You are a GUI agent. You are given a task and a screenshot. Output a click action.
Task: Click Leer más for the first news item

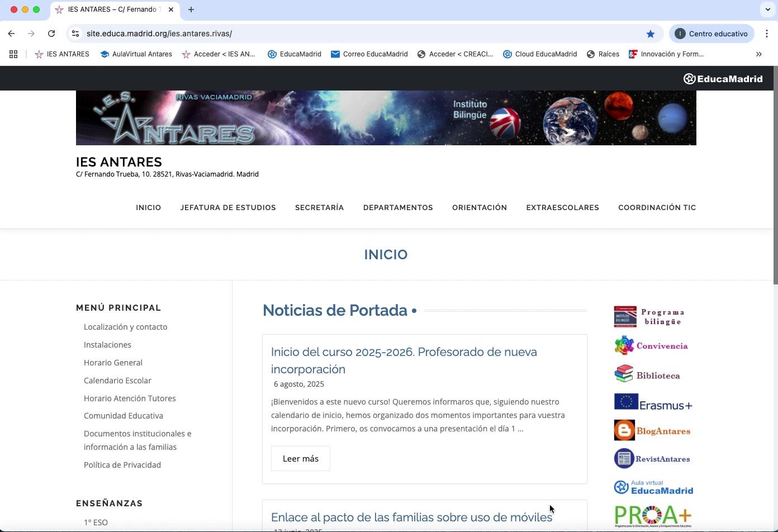pyautogui.click(x=301, y=459)
